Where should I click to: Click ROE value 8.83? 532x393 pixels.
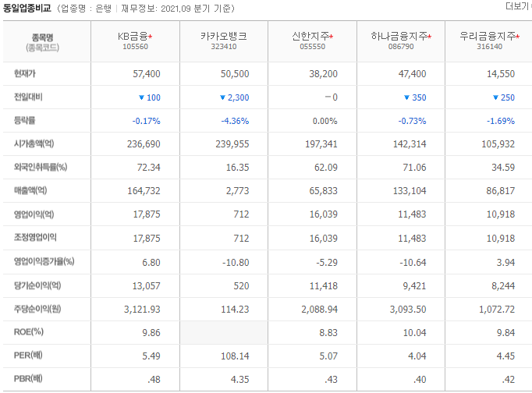(x=328, y=333)
